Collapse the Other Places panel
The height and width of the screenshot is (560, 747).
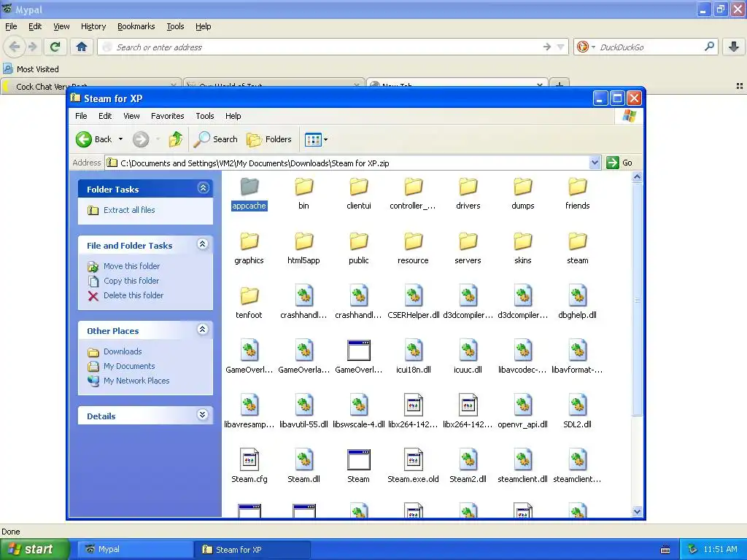pos(203,330)
